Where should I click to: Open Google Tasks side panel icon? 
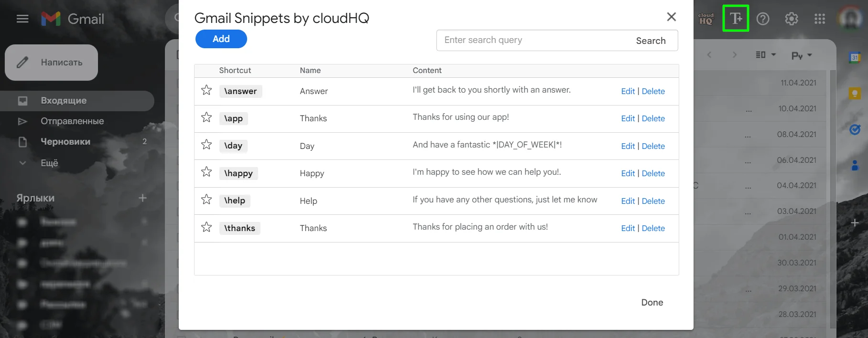pos(855,129)
